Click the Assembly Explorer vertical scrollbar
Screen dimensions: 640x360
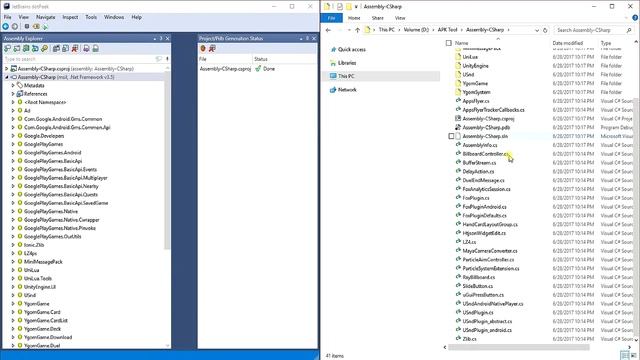click(167, 159)
